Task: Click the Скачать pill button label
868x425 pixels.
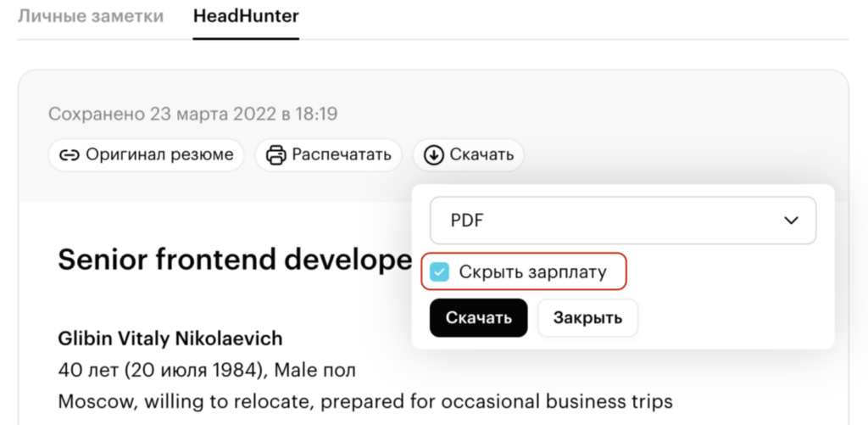Action: [x=481, y=154]
